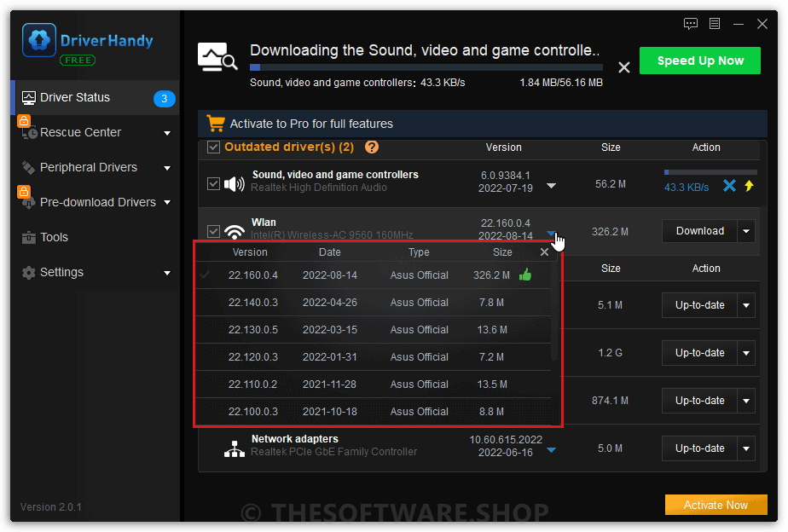The width and height of the screenshot is (788, 532).
Task: Toggle the Wlan version dropdown arrow
Action: coord(551,233)
